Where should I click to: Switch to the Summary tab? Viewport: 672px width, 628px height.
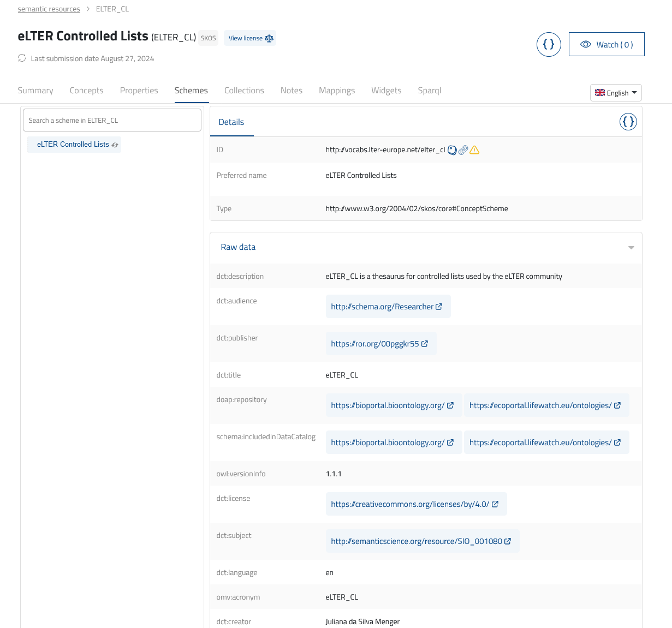tap(35, 91)
